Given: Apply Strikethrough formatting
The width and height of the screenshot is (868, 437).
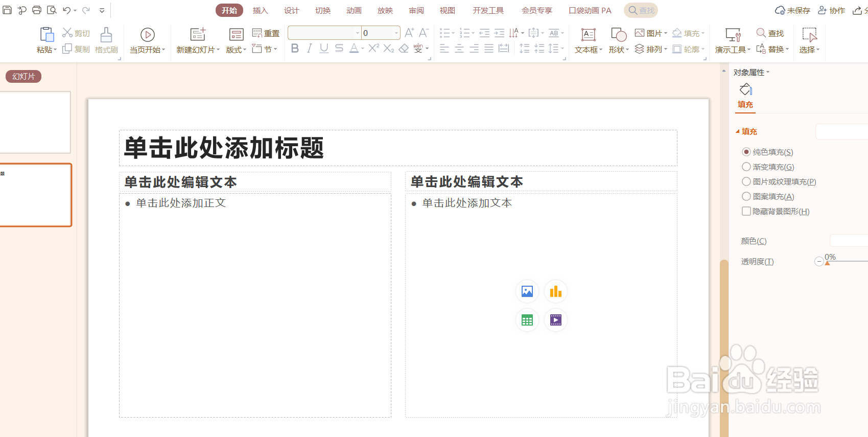Looking at the screenshot, I should click(339, 48).
